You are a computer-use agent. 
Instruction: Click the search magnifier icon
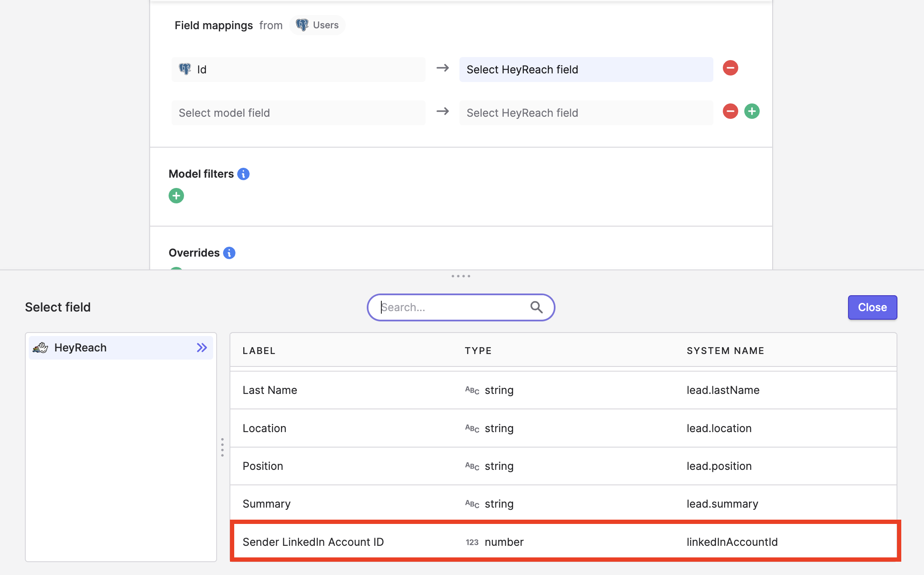(x=536, y=307)
